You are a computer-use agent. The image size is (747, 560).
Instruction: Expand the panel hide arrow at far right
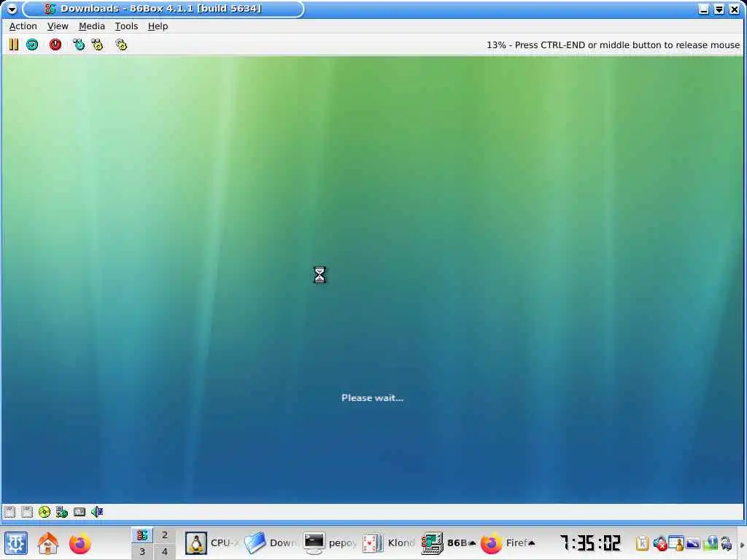click(x=741, y=544)
